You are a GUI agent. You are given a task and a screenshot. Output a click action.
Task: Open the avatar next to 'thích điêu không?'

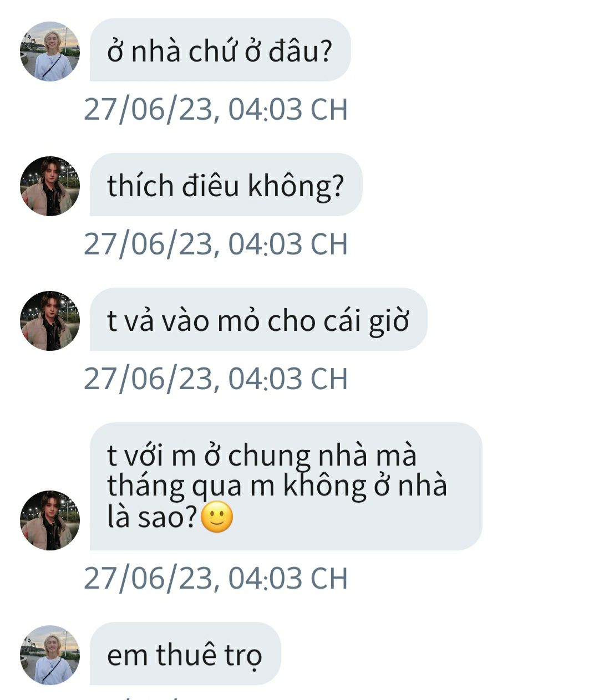point(50,186)
